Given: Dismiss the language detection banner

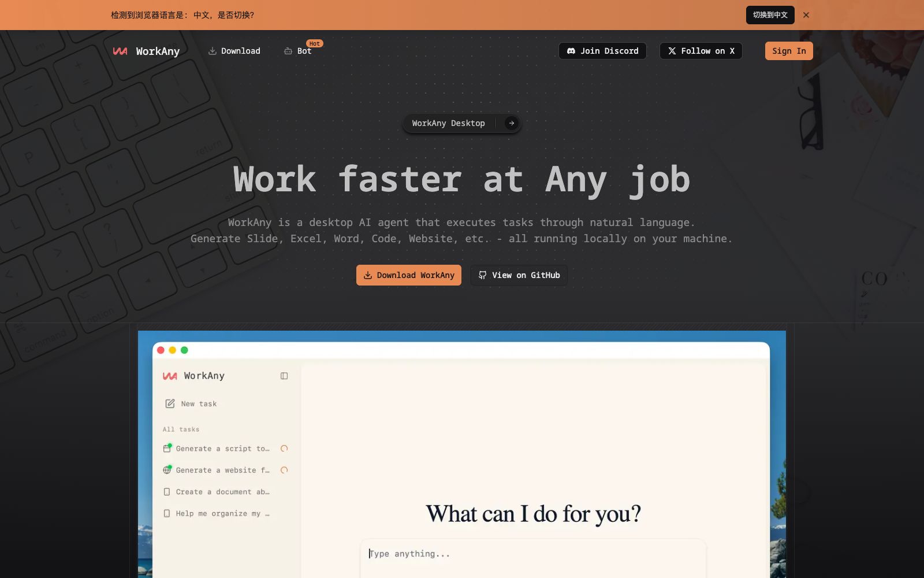Looking at the screenshot, I should point(806,15).
